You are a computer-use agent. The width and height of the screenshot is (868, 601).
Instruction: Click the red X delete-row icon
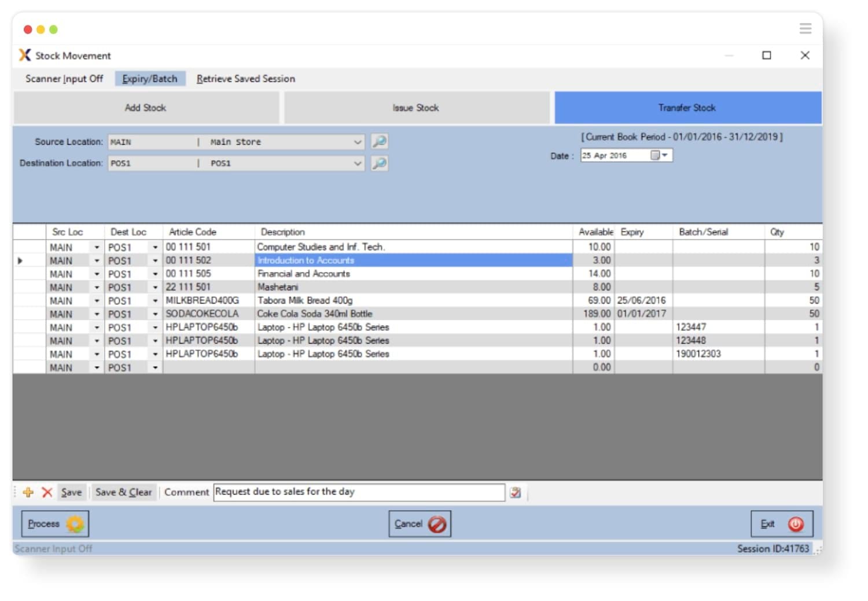point(47,492)
